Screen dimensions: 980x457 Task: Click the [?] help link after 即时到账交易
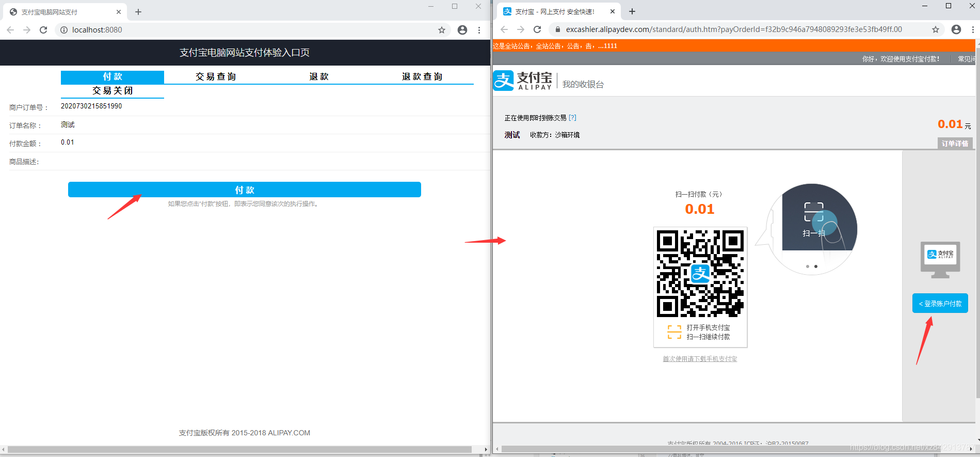click(572, 118)
